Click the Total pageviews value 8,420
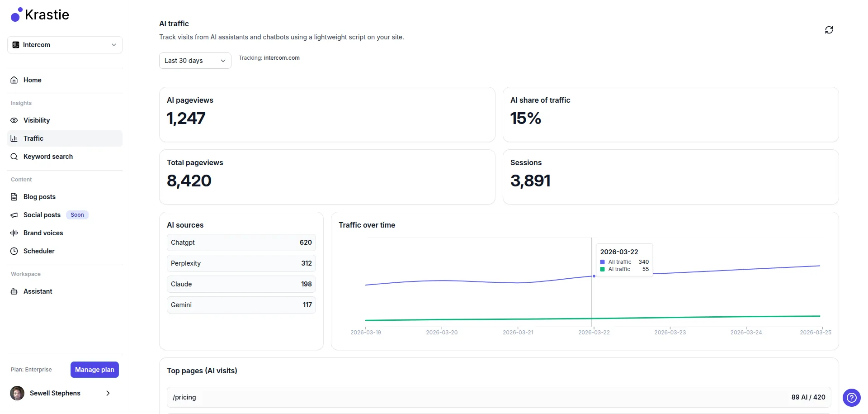 pos(189,181)
